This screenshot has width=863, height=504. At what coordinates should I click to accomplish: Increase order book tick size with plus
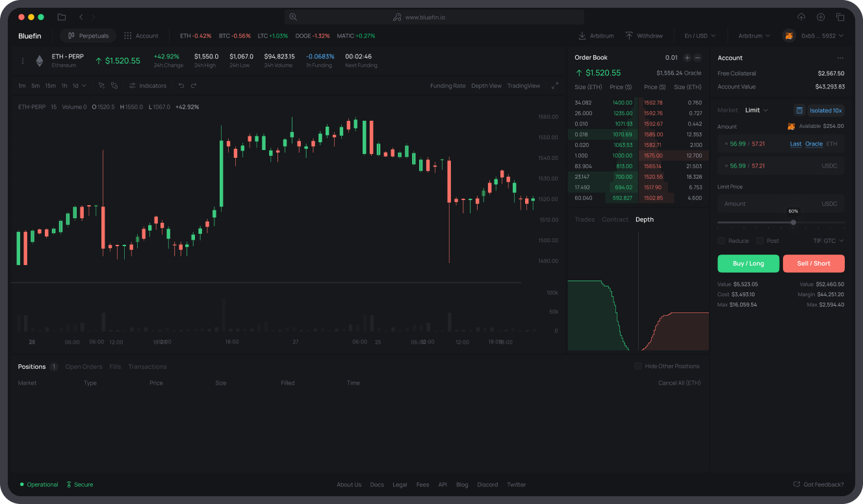pyautogui.click(x=687, y=58)
